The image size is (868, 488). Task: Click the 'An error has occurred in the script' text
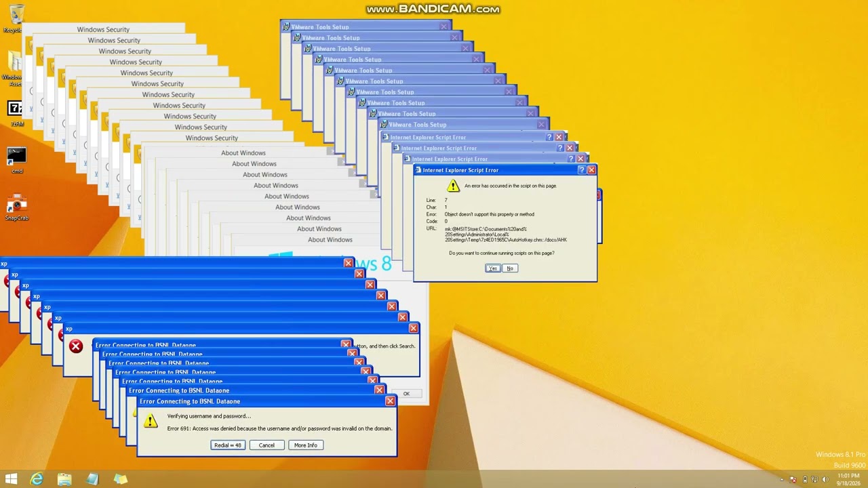click(511, 186)
